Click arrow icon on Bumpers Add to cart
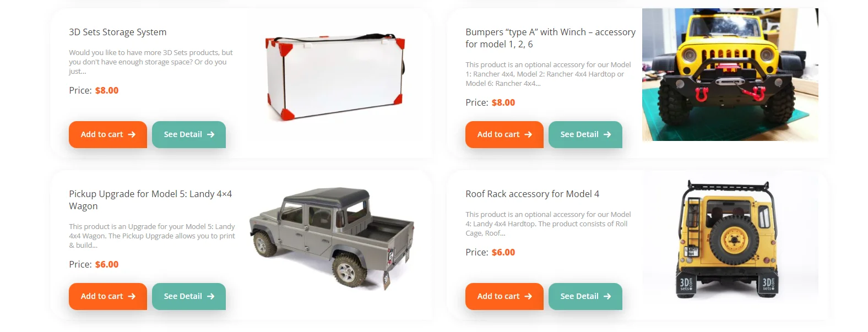This screenshot has width=868, height=332. coord(528,134)
